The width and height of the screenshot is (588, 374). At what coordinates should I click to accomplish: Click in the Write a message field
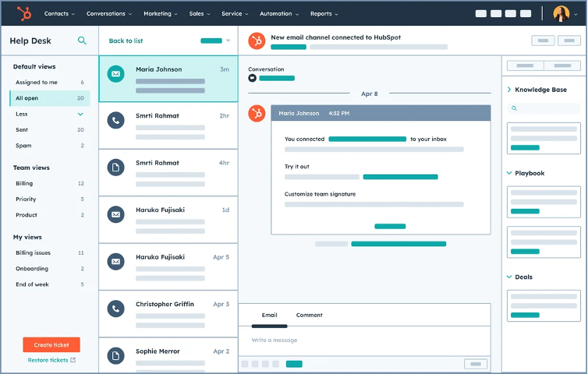[x=364, y=340]
